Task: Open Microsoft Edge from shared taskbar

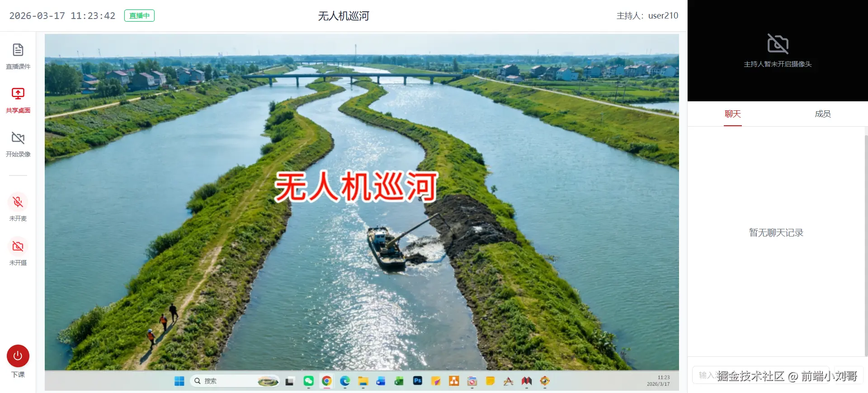Action: point(345,381)
